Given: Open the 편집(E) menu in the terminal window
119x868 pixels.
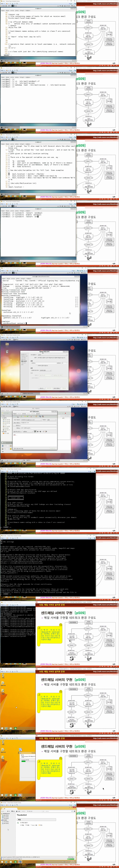Looking at the screenshot, I should point(7,10).
